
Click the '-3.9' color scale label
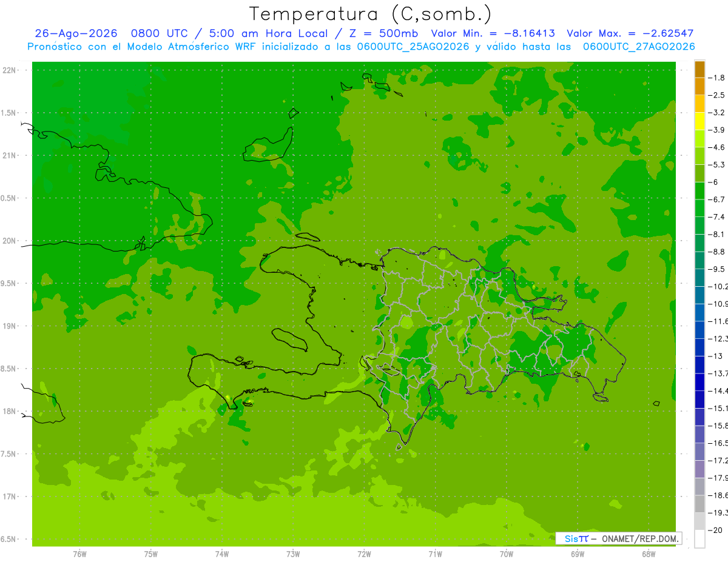pyautogui.click(x=716, y=130)
